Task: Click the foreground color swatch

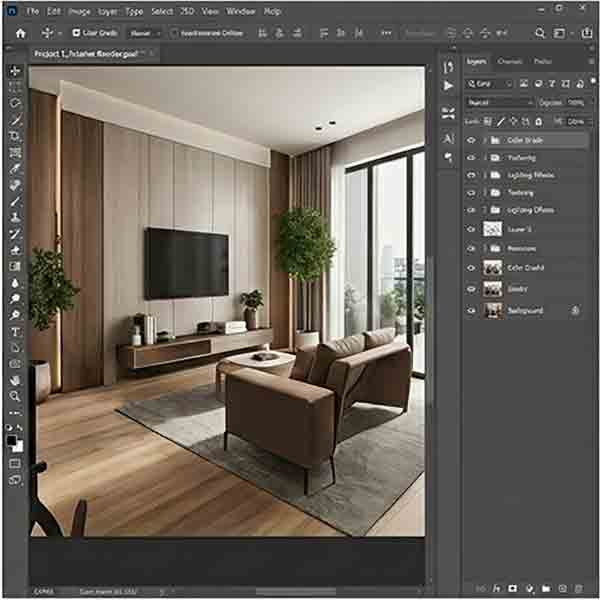Action: tap(11, 441)
